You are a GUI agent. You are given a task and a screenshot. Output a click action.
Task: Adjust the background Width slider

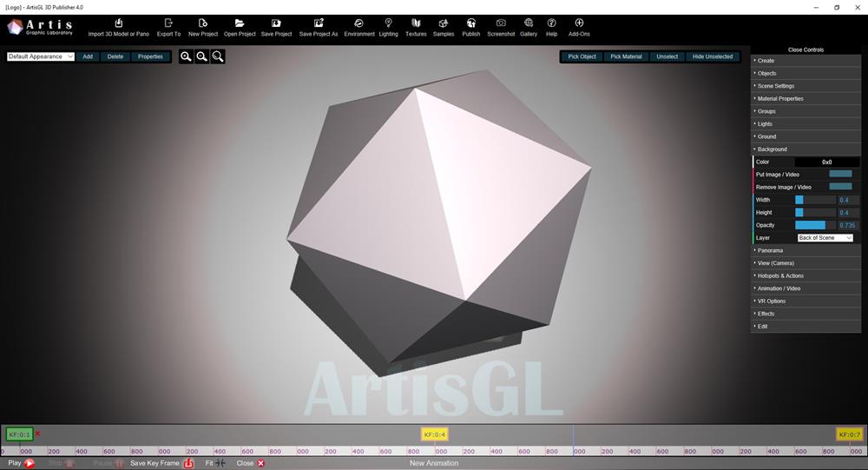(815, 200)
